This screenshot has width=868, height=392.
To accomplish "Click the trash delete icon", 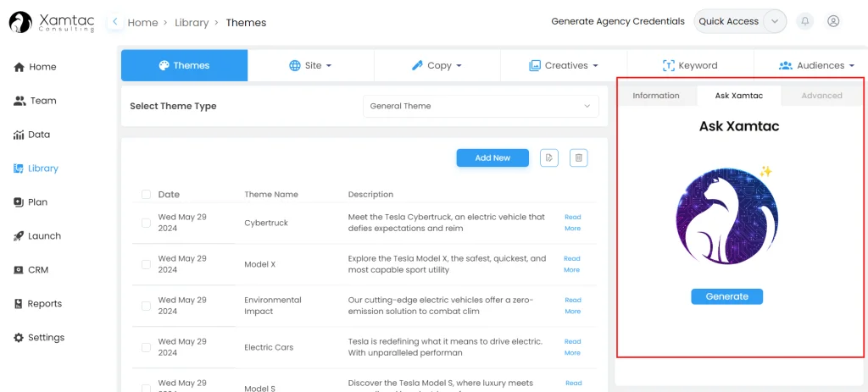I will pyautogui.click(x=578, y=157).
